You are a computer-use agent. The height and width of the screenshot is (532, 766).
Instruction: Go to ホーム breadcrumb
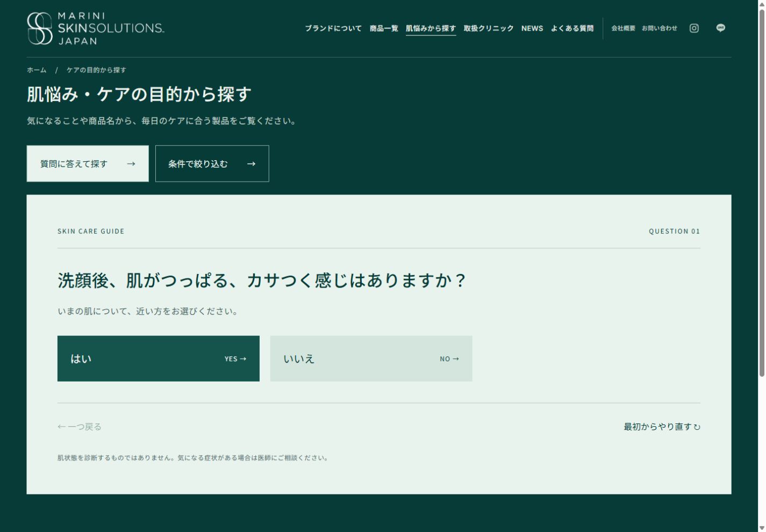click(x=37, y=70)
